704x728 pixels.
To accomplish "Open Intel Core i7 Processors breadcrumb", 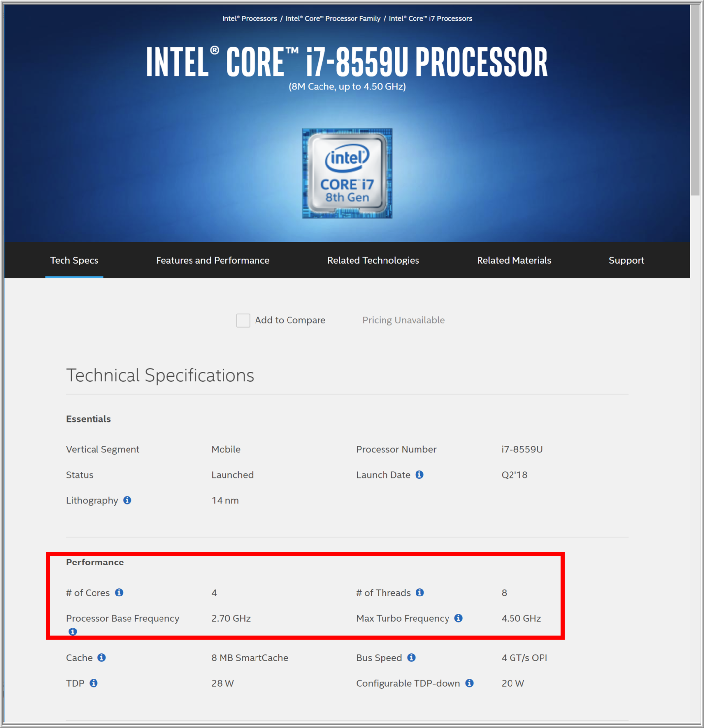I will pos(430,18).
